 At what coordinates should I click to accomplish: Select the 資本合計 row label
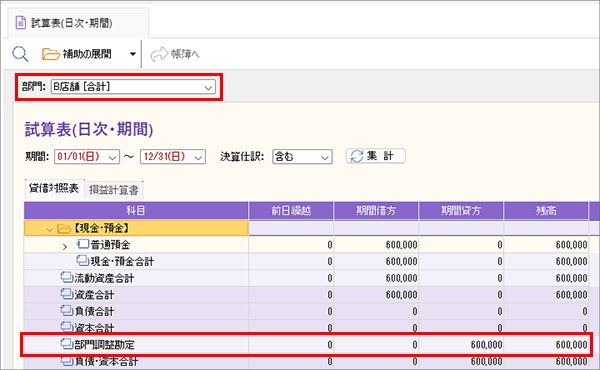tap(94, 328)
